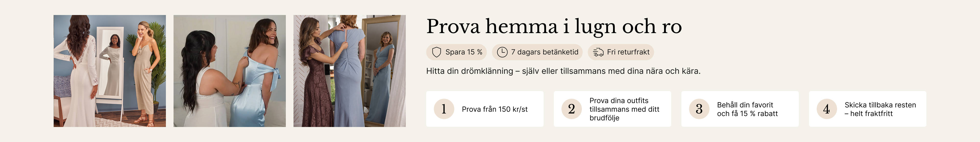This screenshot has width=980, height=142.
Task: Open the blue gown zipping photo
Action: [x=349, y=71]
